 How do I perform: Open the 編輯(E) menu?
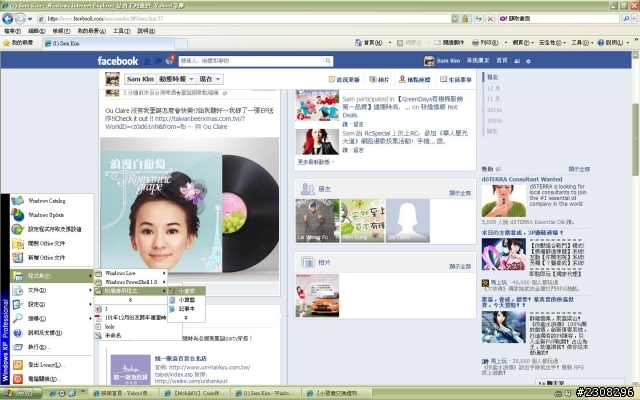pyautogui.click(x=36, y=31)
